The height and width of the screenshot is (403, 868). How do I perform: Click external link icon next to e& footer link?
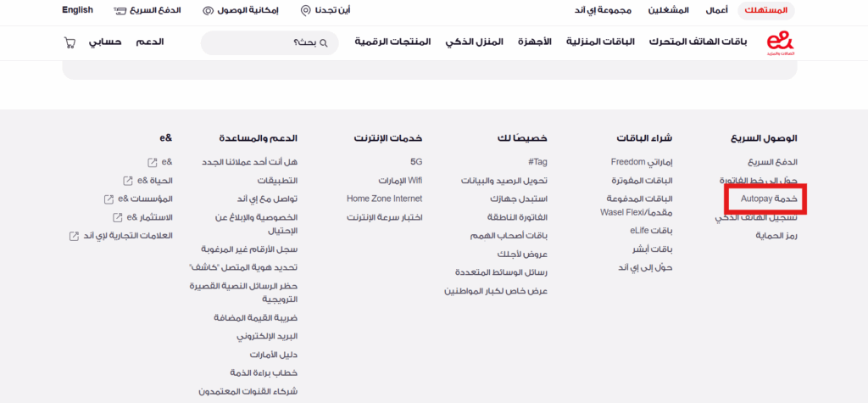[x=153, y=162]
